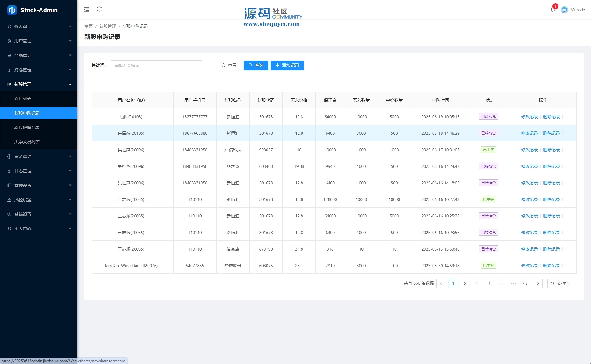Collapse the 新股管理 menu
Viewport: 591px width, 364px height.
click(39, 84)
